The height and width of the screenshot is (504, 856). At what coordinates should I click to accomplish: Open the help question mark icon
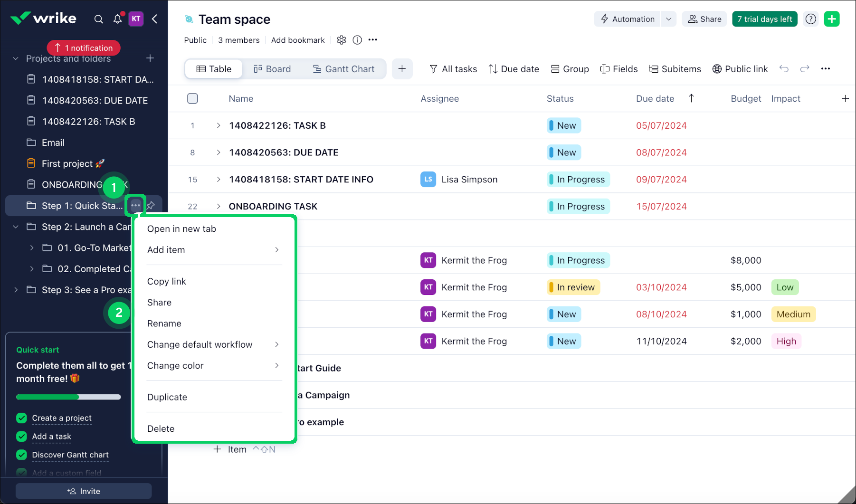(810, 19)
